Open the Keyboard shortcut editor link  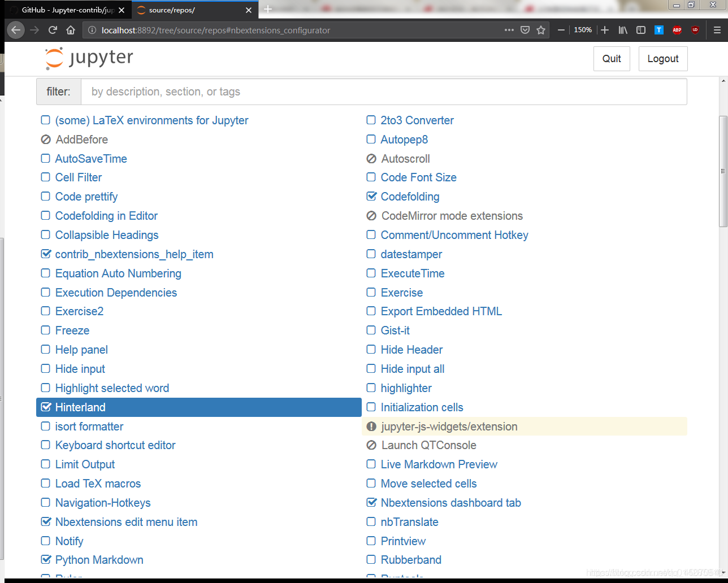pyautogui.click(x=115, y=445)
